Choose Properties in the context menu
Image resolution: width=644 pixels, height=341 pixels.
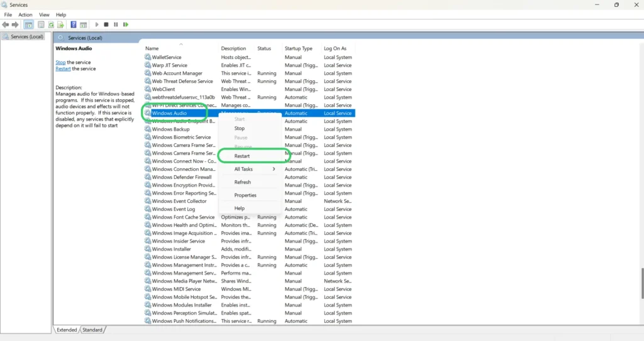250,195
